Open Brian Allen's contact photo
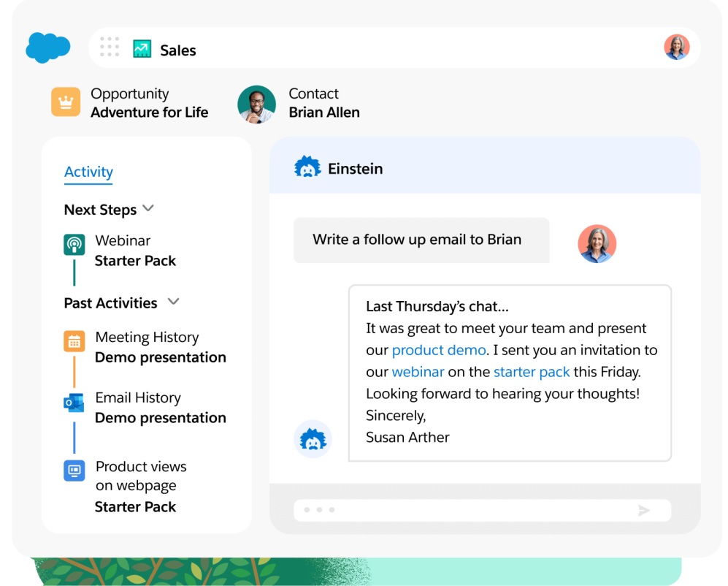Viewport: 728px width, 586px height. 257,104
